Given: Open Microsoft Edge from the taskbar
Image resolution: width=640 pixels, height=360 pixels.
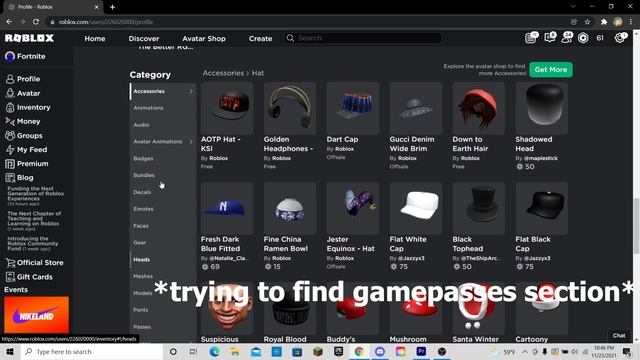Looking at the screenshot, I should click(214, 351).
